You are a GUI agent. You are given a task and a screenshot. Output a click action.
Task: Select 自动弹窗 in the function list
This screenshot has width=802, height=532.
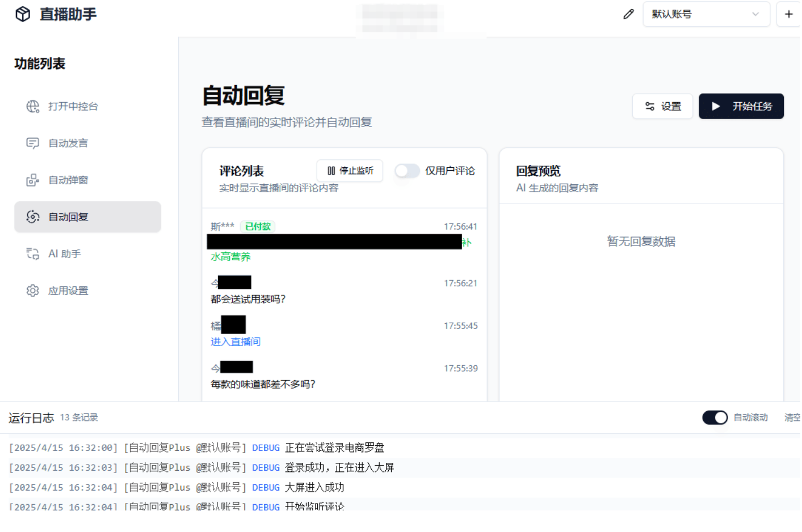coord(87,180)
